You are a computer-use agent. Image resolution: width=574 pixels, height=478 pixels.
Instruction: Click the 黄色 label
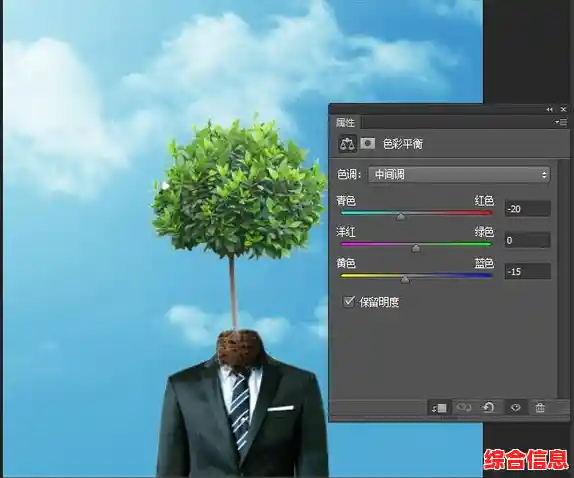(x=346, y=263)
